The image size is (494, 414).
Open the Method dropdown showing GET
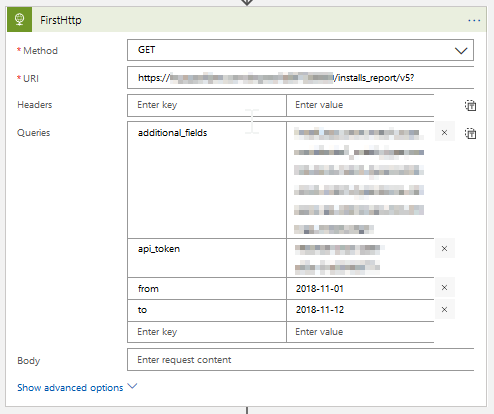[300, 50]
